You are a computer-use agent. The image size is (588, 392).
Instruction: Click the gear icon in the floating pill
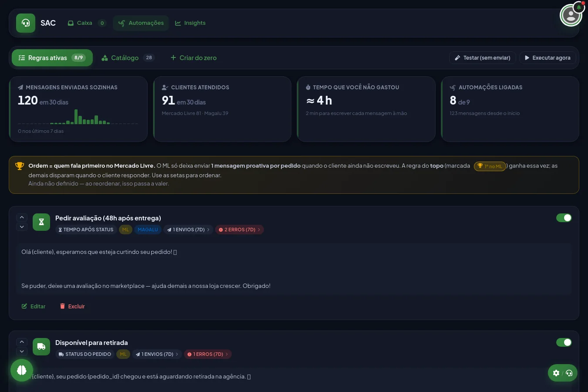[556, 373]
